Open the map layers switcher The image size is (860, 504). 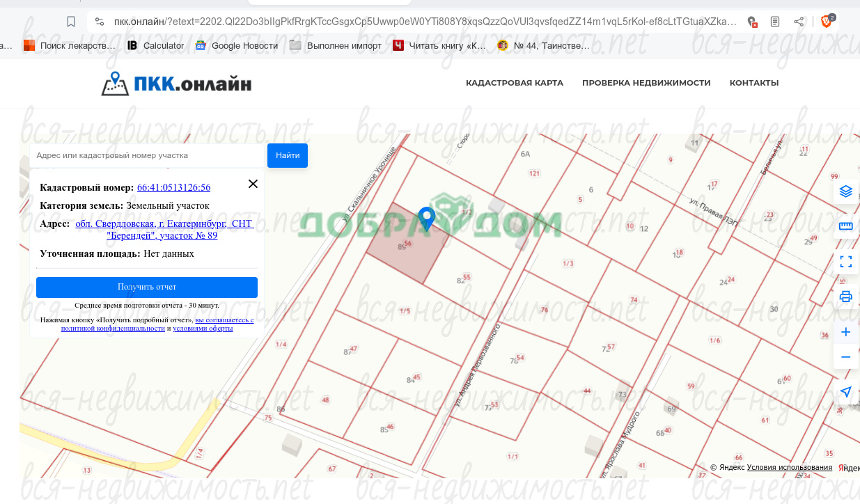[x=845, y=191]
